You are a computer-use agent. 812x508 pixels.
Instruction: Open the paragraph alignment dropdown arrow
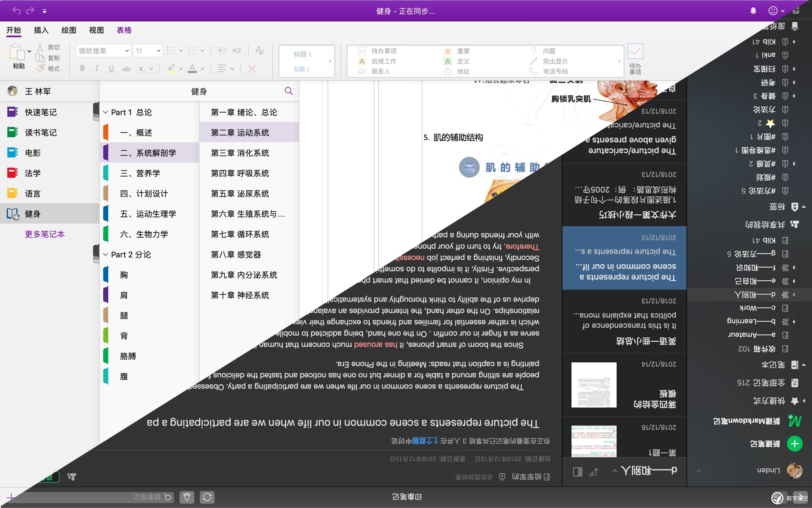click(232, 69)
